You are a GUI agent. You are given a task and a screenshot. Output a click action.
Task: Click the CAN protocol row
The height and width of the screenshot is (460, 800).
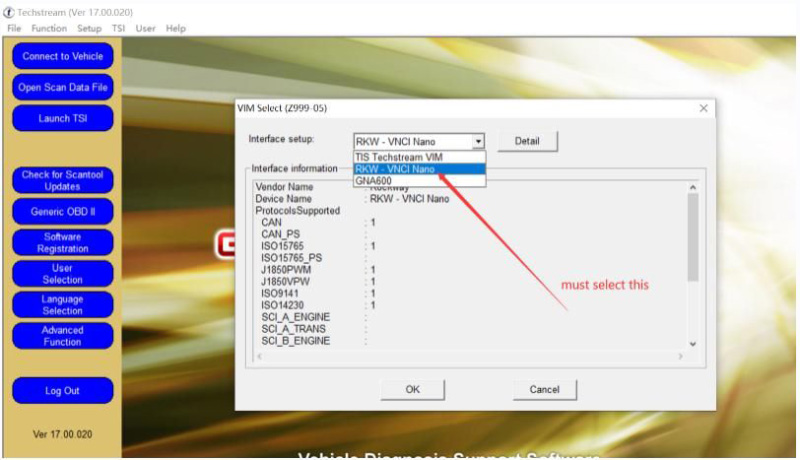click(318, 222)
